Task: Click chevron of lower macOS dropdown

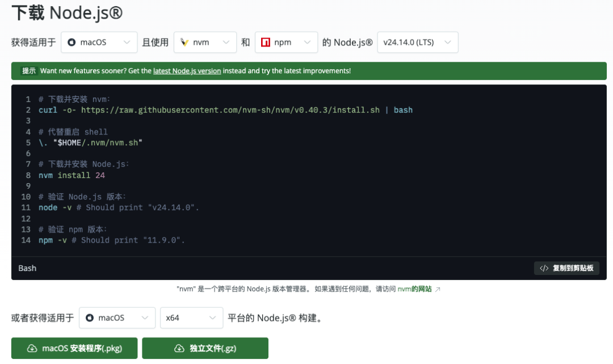Action: [145, 318]
